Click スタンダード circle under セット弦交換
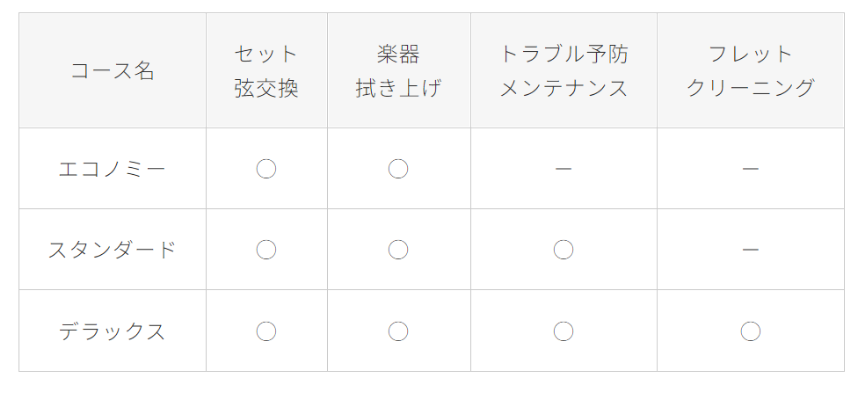The width and height of the screenshot is (865, 414). (x=266, y=250)
